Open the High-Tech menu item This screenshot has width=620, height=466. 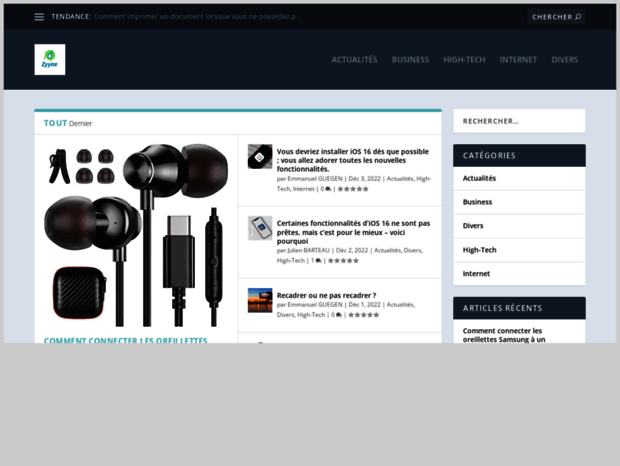pyautogui.click(x=464, y=60)
